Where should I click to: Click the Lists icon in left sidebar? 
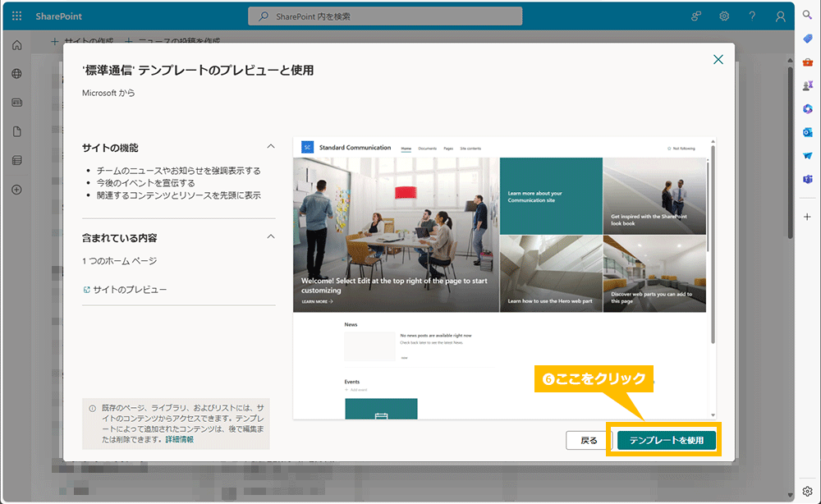tap(16, 159)
